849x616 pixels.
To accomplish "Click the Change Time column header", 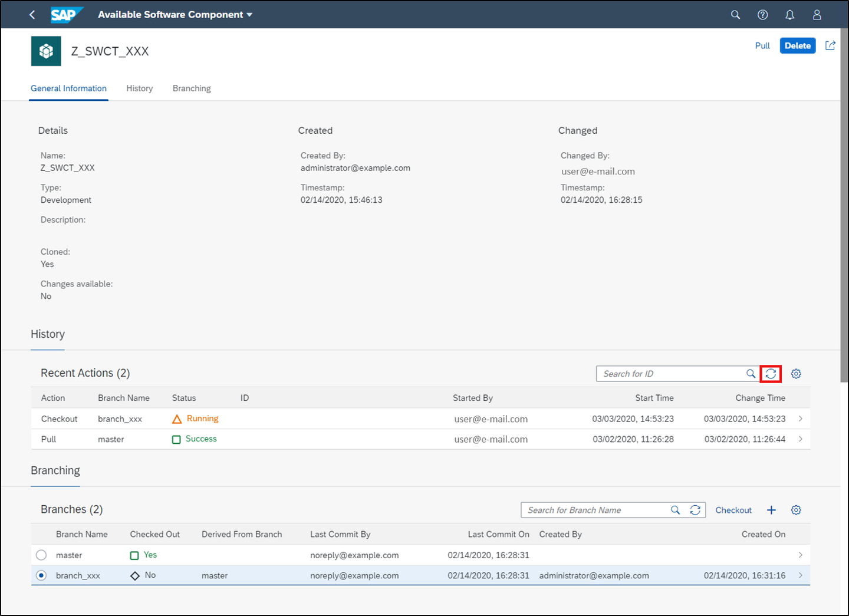I will pos(761,398).
